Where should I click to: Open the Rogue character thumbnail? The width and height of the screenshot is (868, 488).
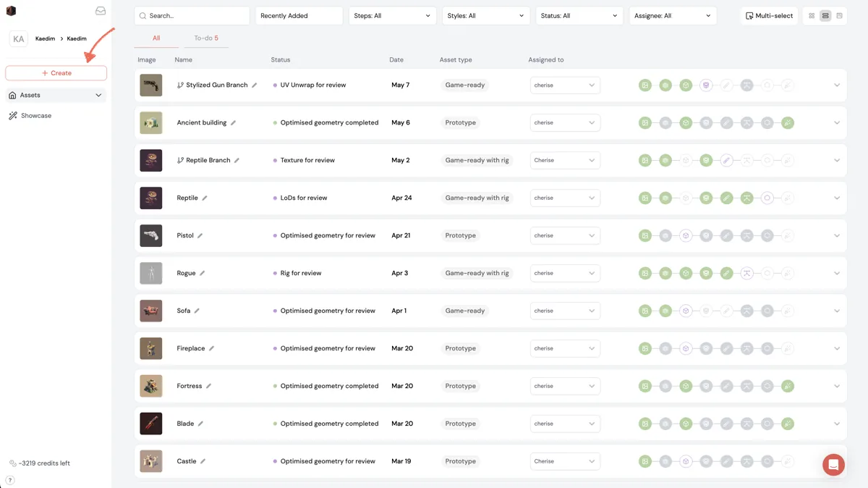[x=151, y=274]
